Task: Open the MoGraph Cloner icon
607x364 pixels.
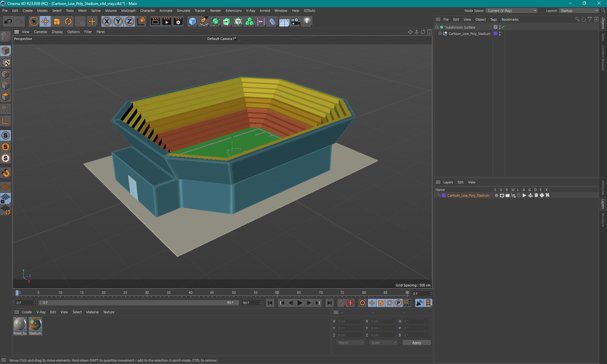Action: (x=250, y=22)
